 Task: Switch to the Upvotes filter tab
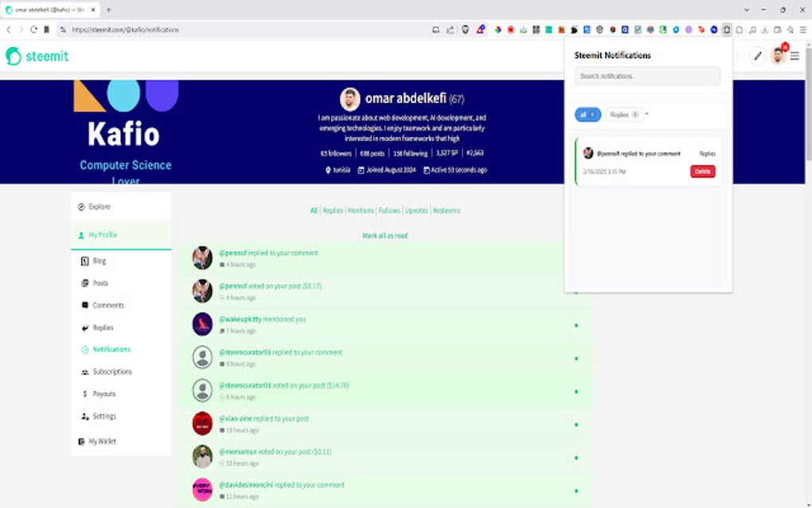point(416,210)
